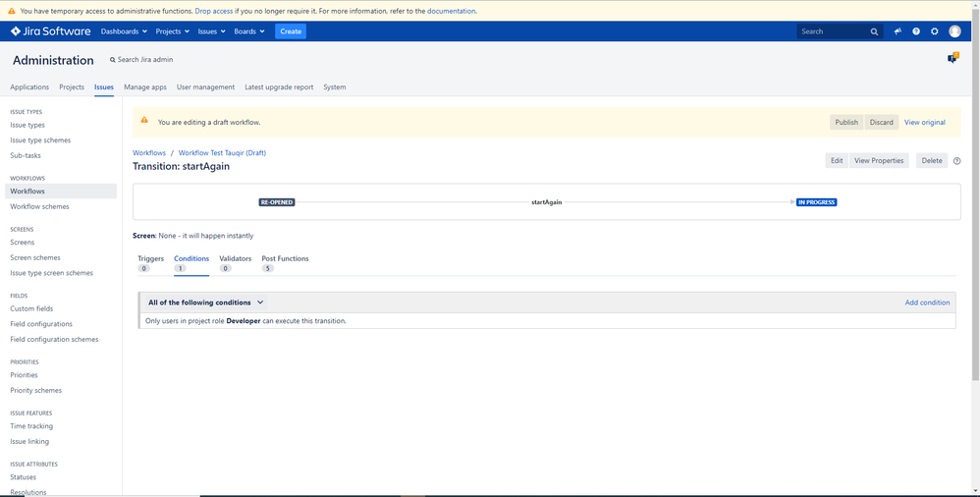Open the Latest upgrade report tab
This screenshot has height=497, width=980.
click(x=279, y=86)
